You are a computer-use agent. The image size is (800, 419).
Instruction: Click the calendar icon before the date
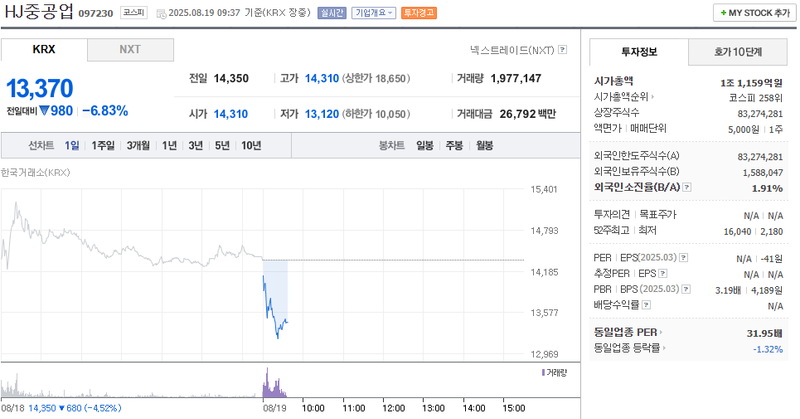[161, 13]
